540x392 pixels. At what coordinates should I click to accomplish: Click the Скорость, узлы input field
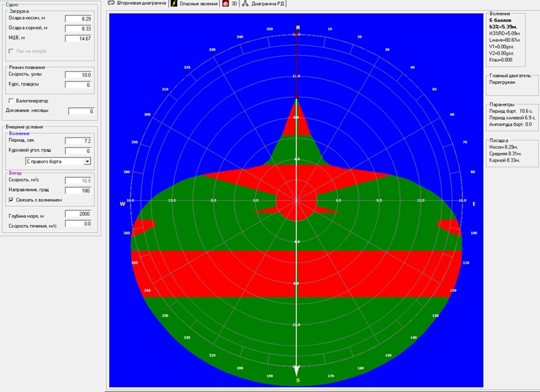coord(78,74)
